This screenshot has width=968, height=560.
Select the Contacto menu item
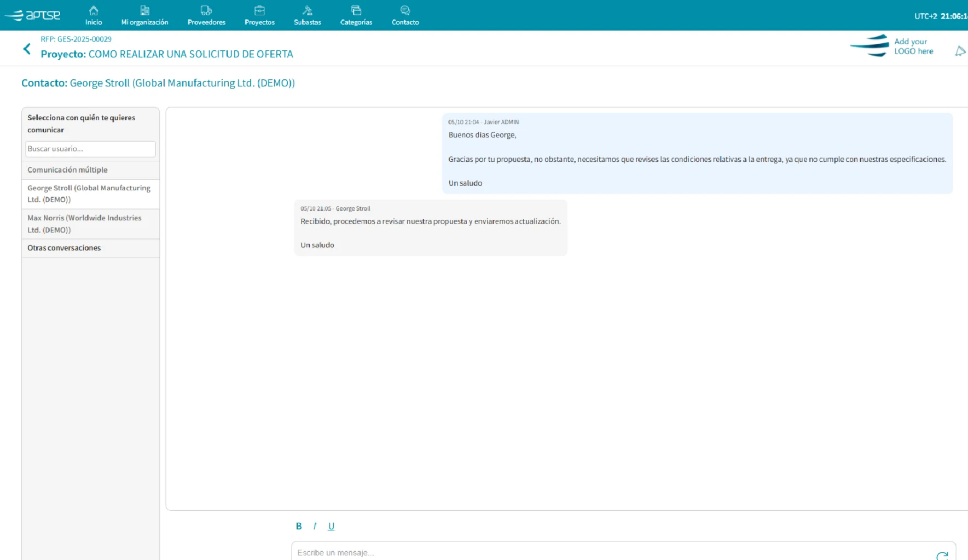point(405,22)
